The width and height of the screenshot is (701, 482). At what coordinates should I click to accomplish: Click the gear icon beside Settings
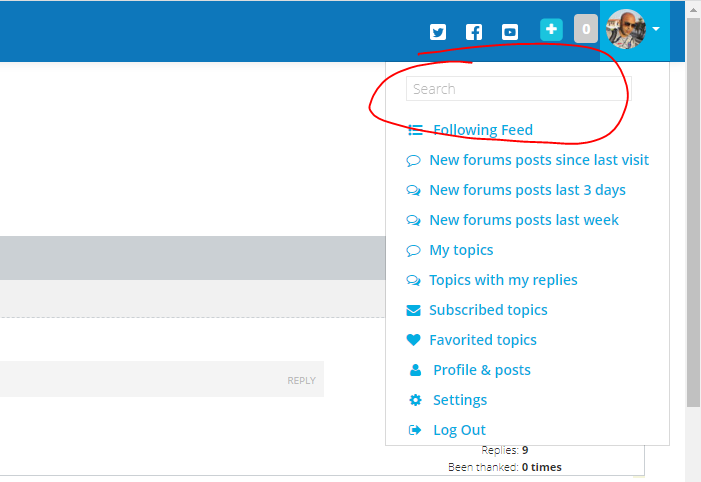click(415, 400)
